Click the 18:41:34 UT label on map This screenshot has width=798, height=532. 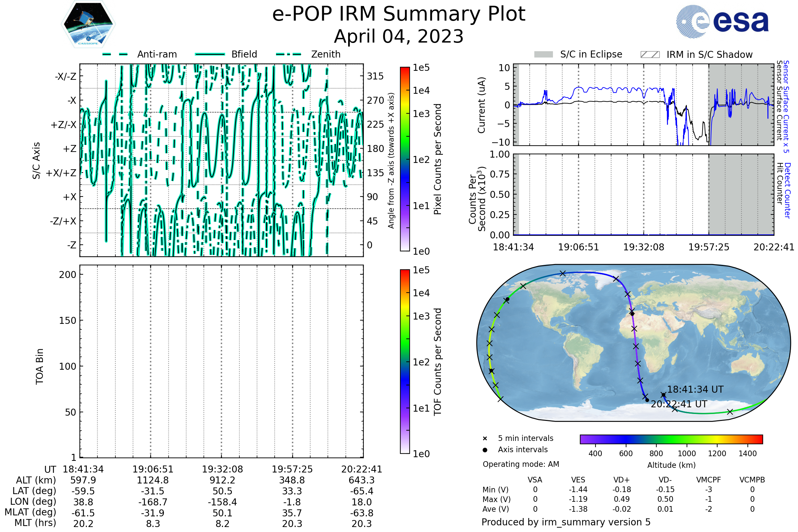coord(695,389)
